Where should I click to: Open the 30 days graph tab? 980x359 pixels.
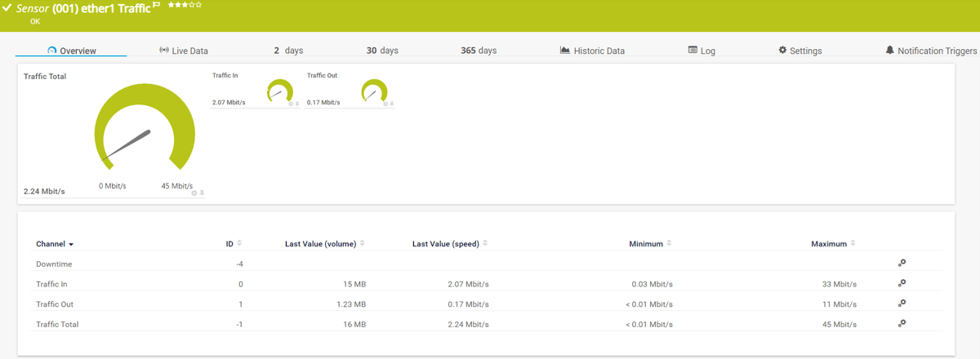click(382, 51)
